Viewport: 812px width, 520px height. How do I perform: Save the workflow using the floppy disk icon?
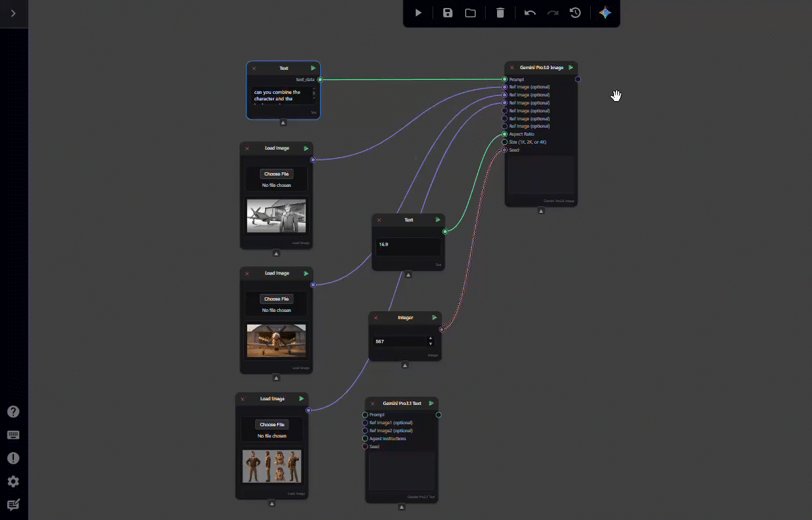pos(448,13)
